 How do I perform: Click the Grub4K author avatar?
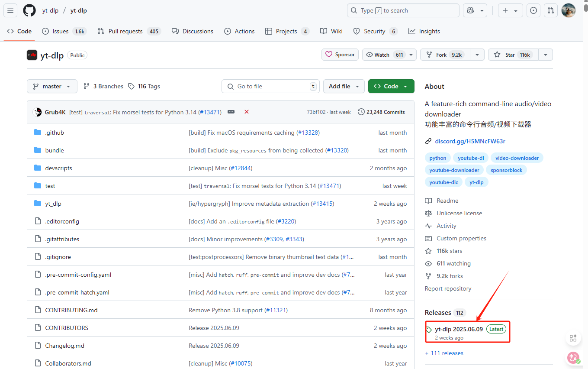point(38,112)
